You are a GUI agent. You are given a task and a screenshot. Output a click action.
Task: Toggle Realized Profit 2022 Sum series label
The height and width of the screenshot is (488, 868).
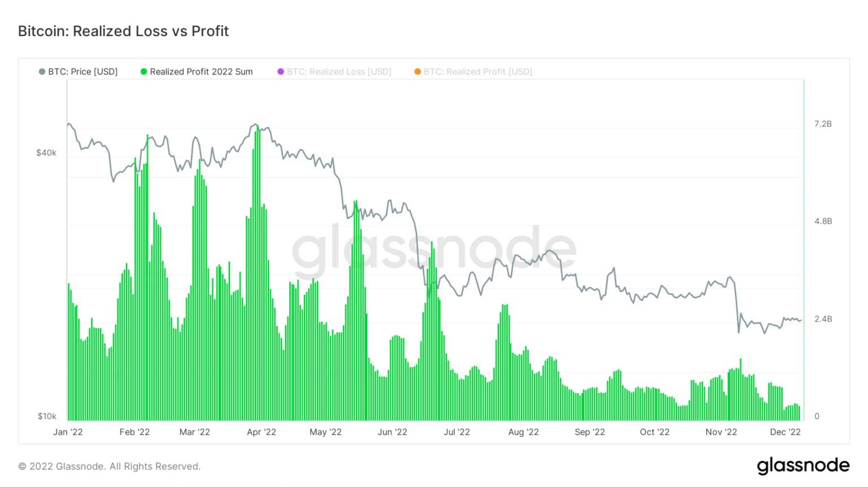pyautogui.click(x=201, y=72)
